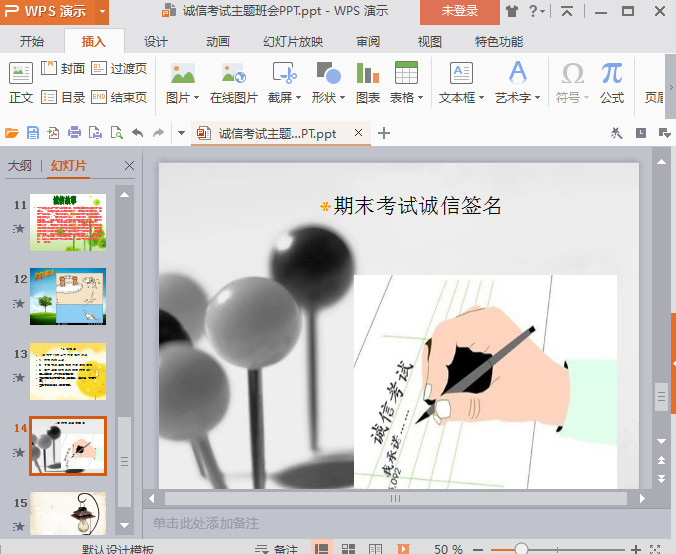Toggle the animation star on slide 11

pyautogui.click(x=19, y=228)
